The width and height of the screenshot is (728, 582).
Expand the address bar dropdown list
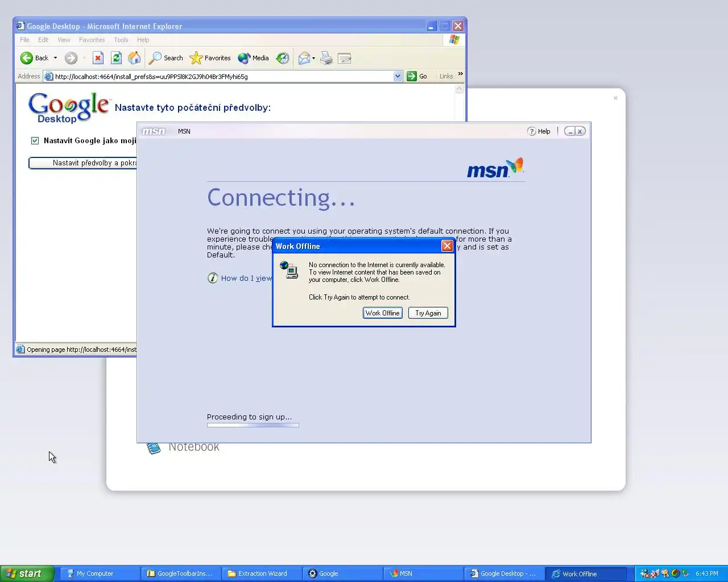coord(398,76)
